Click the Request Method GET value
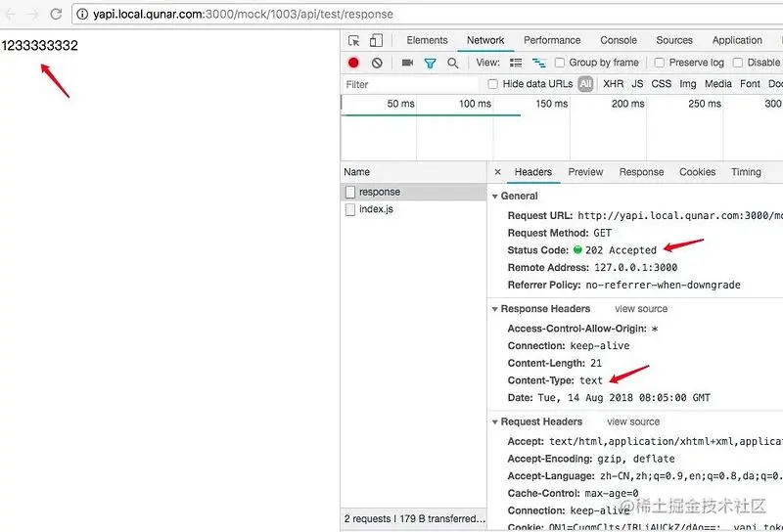This screenshot has width=783, height=532. coord(602,233)
